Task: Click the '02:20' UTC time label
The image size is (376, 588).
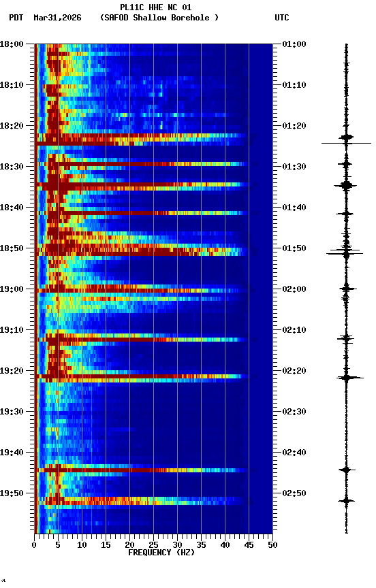Action: tap(294, 371)
